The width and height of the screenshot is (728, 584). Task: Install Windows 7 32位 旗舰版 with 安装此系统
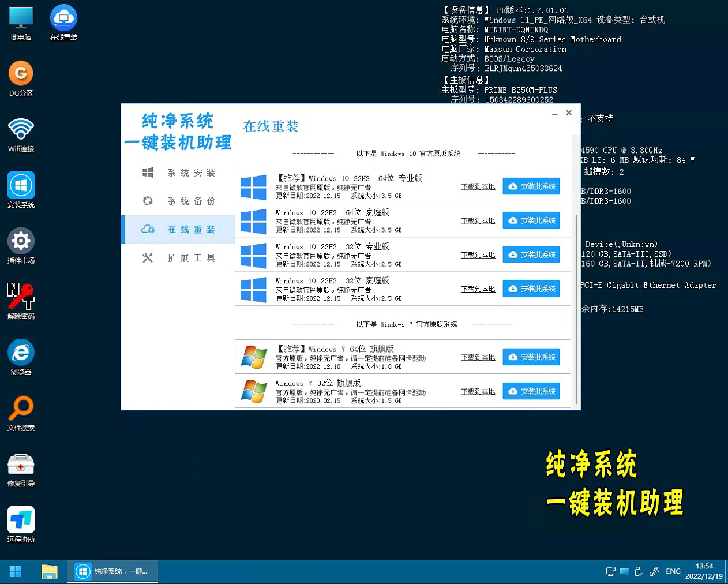click(531, 391)
